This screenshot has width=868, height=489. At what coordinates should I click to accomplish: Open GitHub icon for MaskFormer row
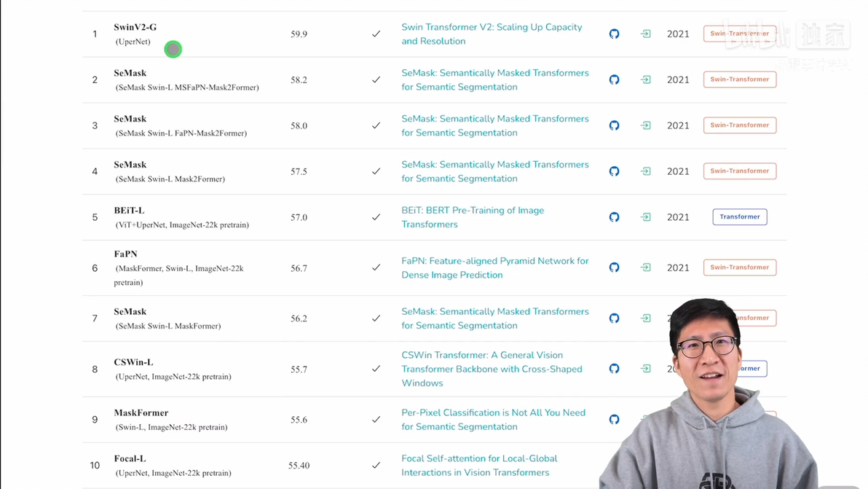coord(614,420)
